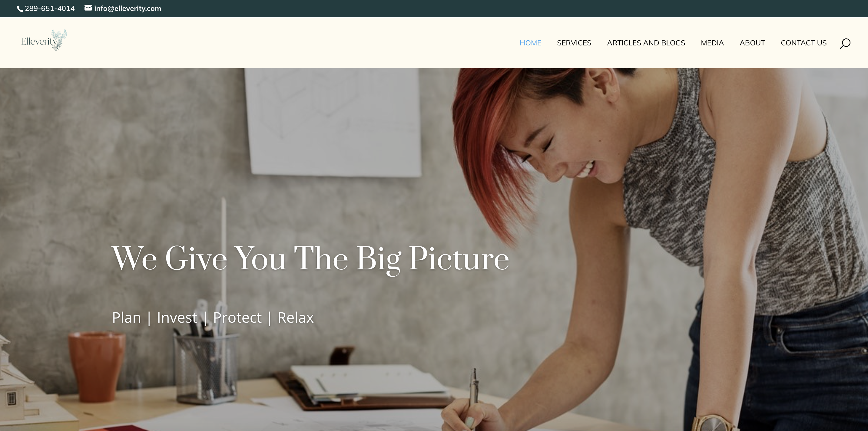Open the SERVICES menu item
Screen dimensions: 868x431
click(x=574, y=43)
